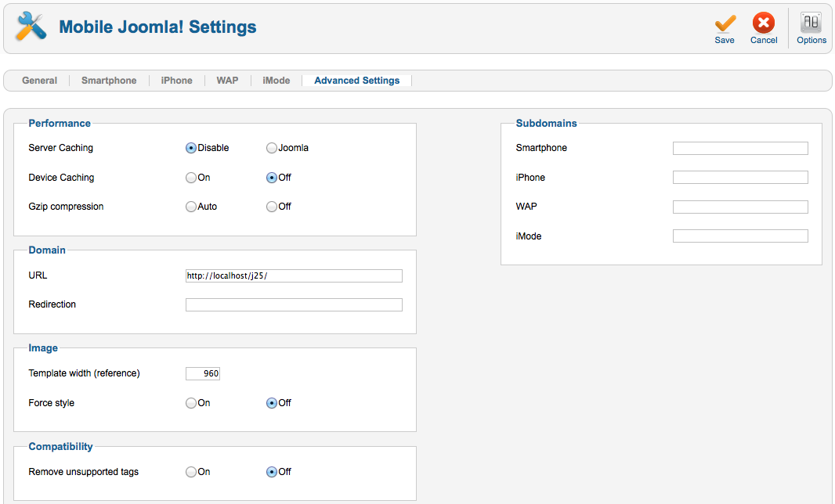Turn Remove unsupported tags On
The width and height of the screenshot is (835, 504).
190,472
